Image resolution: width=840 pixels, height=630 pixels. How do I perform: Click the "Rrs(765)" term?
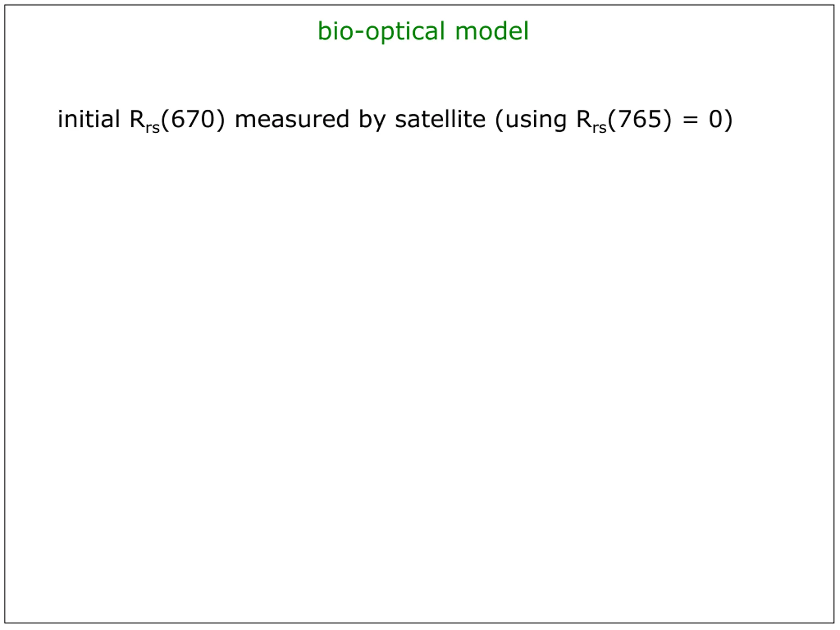click(624, 121)
